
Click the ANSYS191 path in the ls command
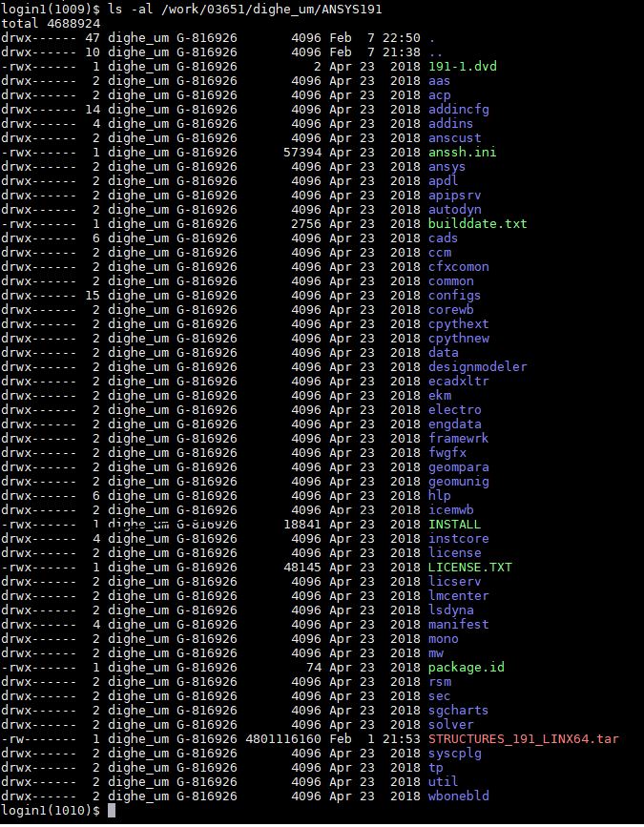351,9
